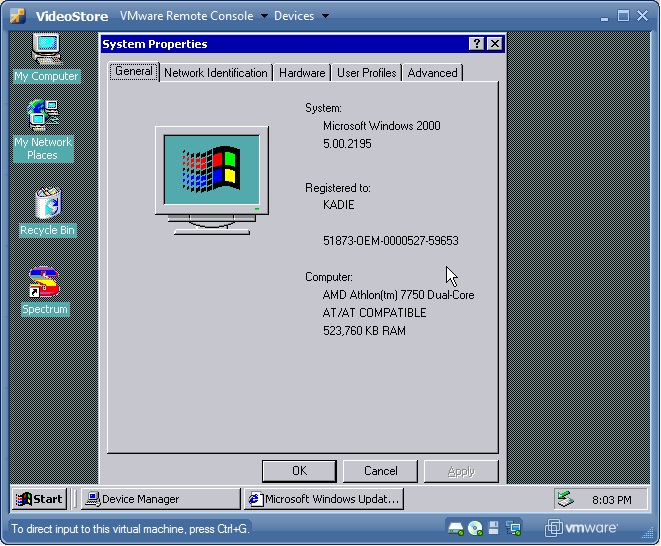Open the Devices dropdown menu

pyautogui.click(x=301, y=16)
